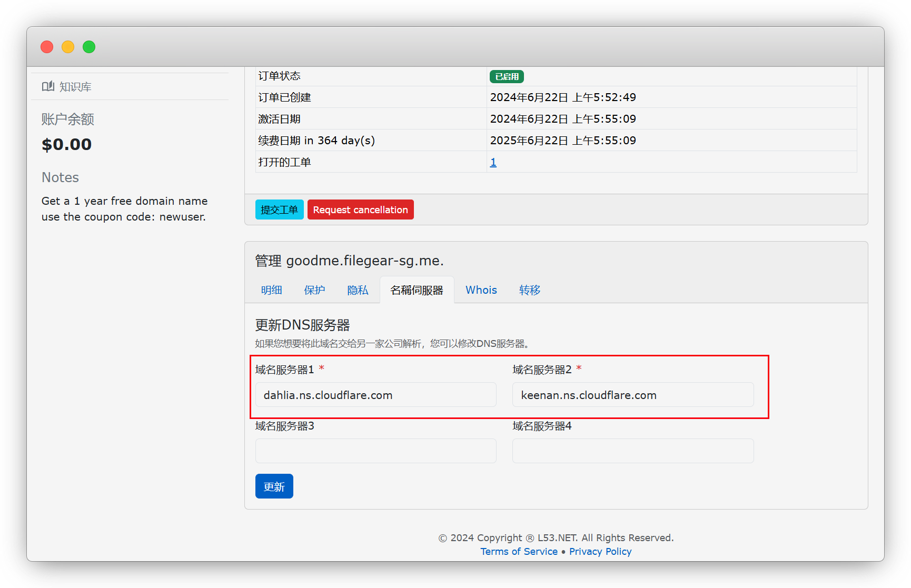The height and width of the screenshot is (588, 911).
Task: Go to the Whois tab
Action: point(481,290)
